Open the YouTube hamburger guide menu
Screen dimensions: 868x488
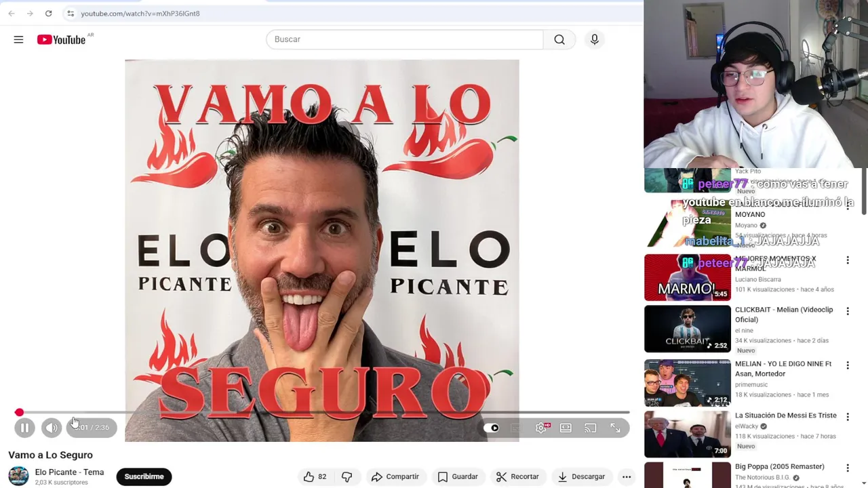(18, 40)
